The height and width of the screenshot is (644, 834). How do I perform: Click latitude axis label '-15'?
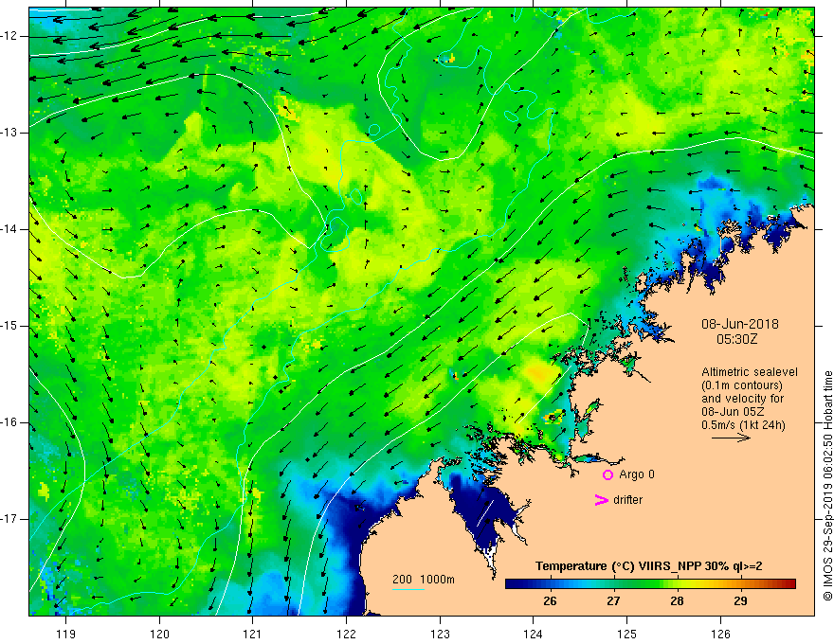[x=9, y=326]
